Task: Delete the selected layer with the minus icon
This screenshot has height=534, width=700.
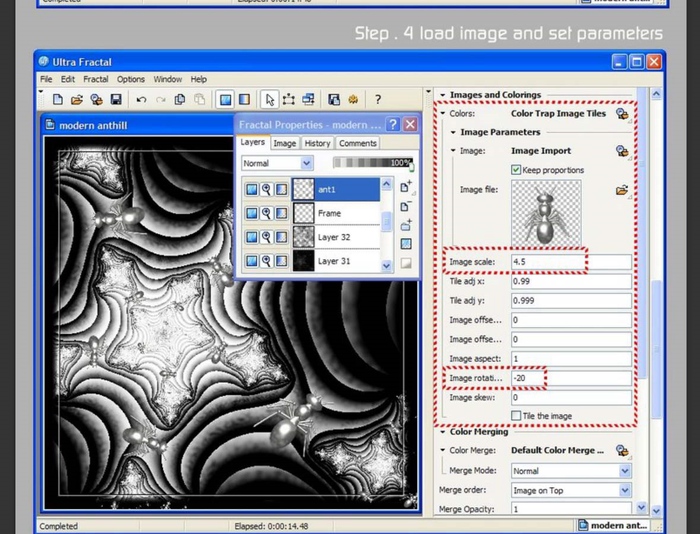Action: (x=406, y=206)
